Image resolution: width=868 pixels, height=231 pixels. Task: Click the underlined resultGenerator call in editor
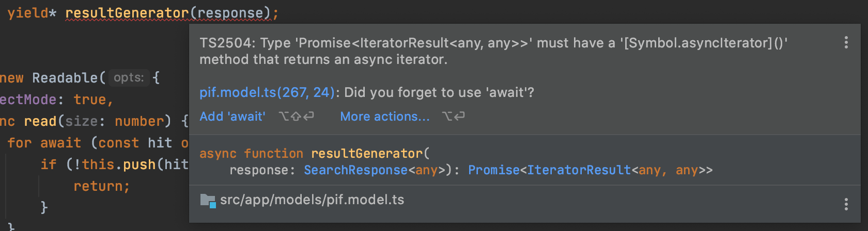(127, 13)
